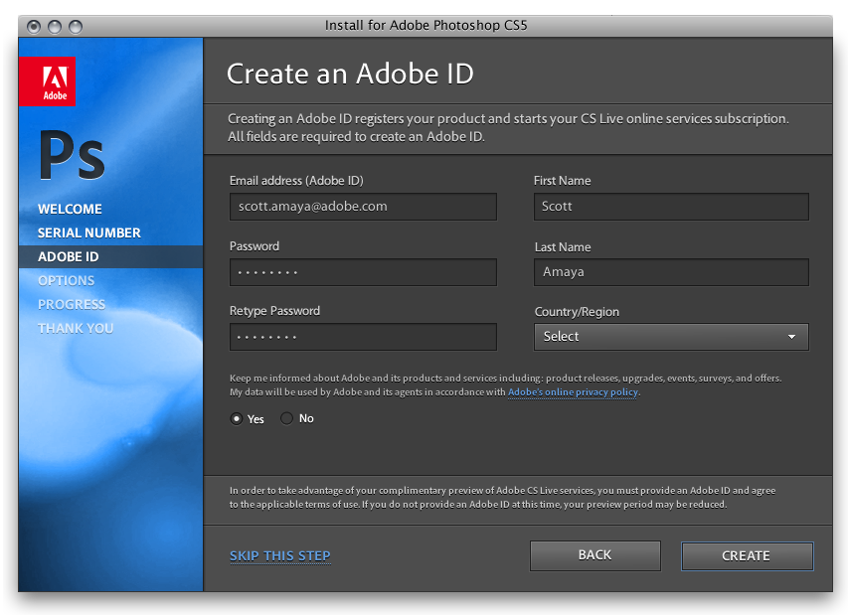Open the Options sidebar step
Screen dimensions: 848x616
[67, 280]
